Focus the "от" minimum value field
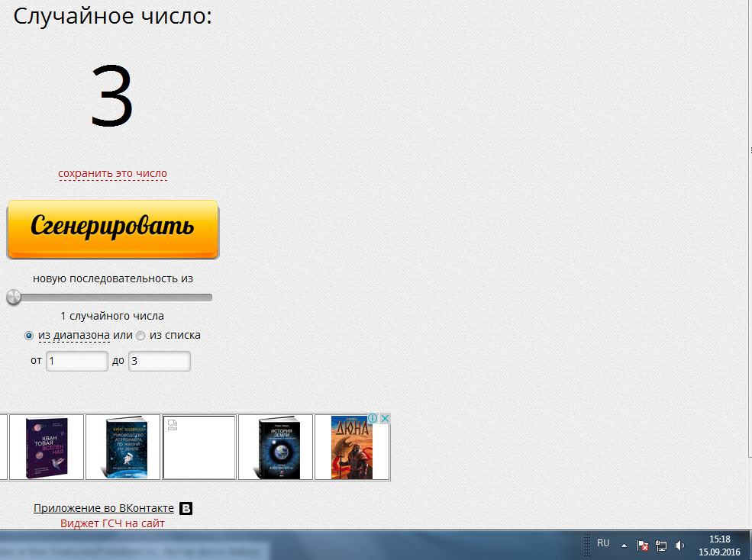Screen dimensions: 752x560 point(77,361)
